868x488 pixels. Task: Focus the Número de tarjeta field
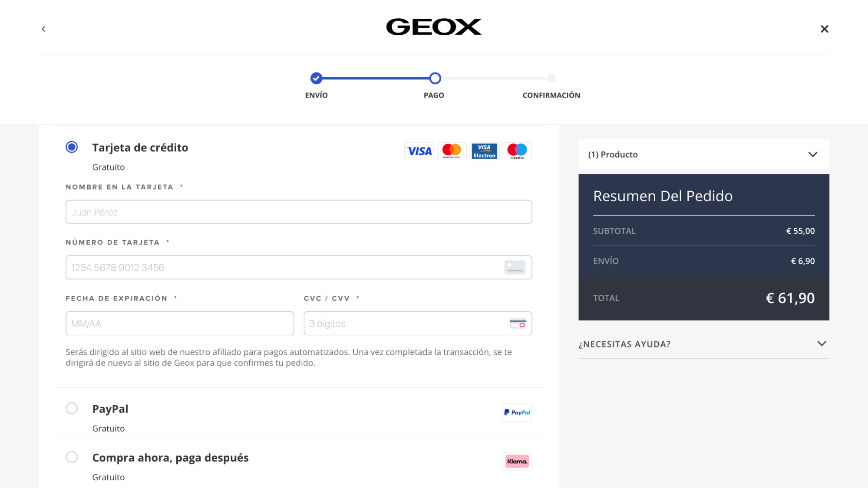(x=299, y=268)
